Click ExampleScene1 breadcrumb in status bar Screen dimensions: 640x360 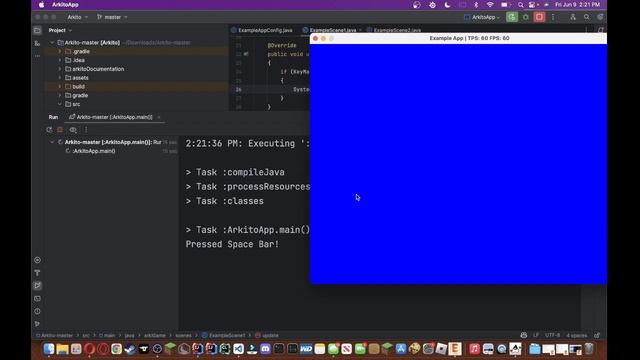[x=224, y=336]
